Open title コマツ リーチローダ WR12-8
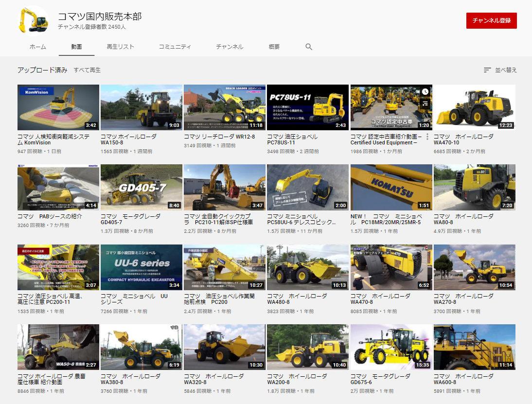 (219, 137)
